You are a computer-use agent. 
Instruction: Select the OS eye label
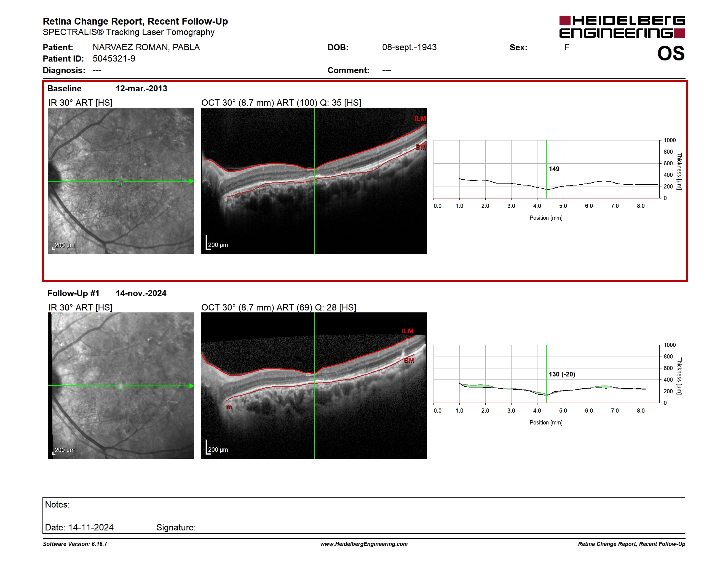(671, 53)
